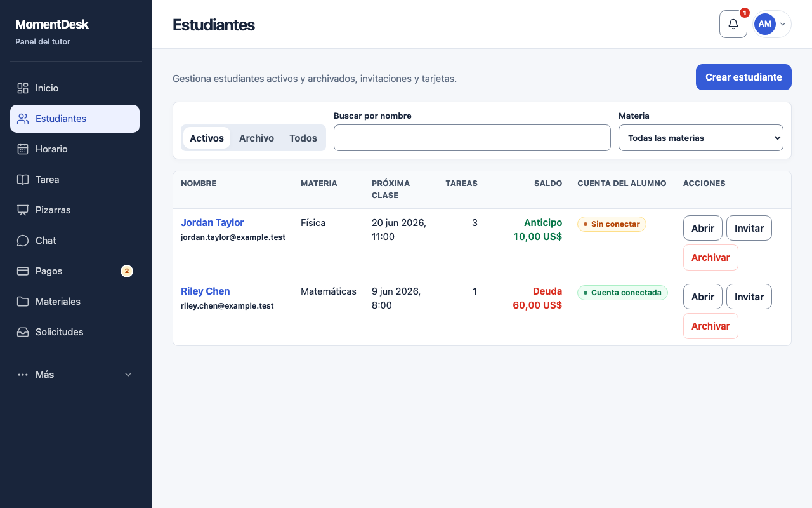This screenshot has height=508, width=812.
Task: Click the Deuda 60,00 US$ balance
Action: pos(537,298)
